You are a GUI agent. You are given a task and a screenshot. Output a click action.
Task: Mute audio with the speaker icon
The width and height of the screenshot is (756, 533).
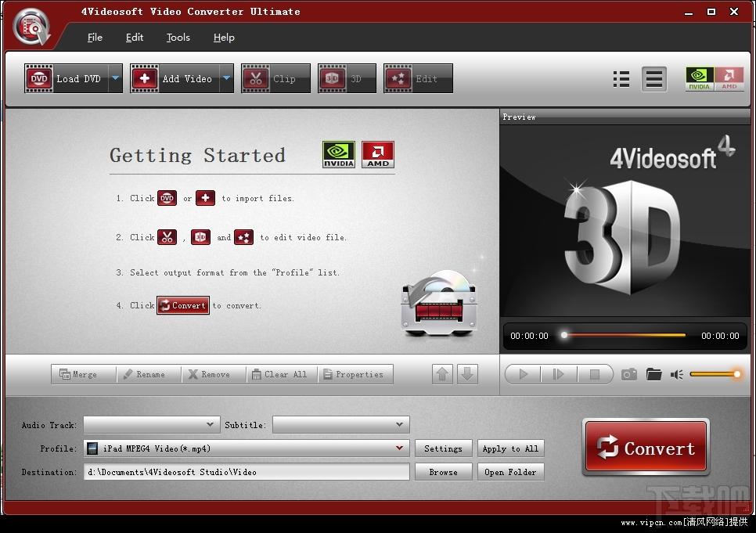pos(677,375)
